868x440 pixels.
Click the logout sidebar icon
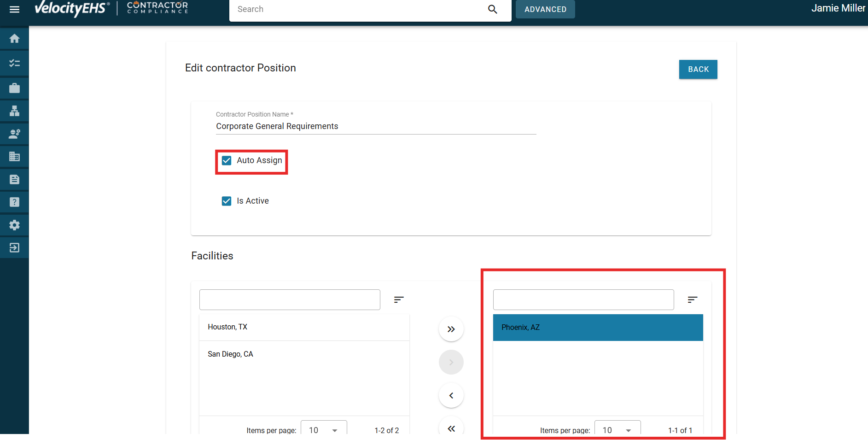point(14,247)
